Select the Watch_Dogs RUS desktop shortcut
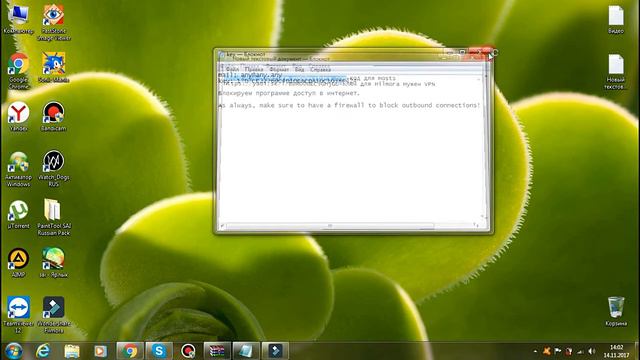This screenshot has height=360, width=640. tap(53, 169)
